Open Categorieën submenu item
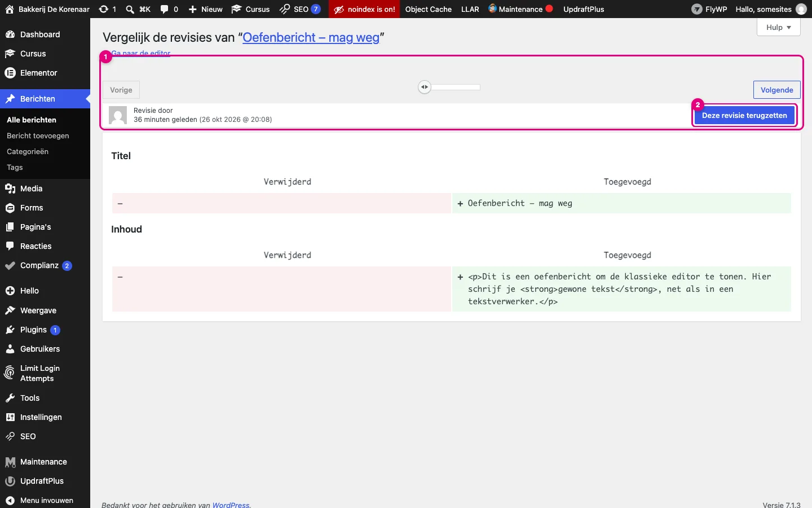 point(28,151)
